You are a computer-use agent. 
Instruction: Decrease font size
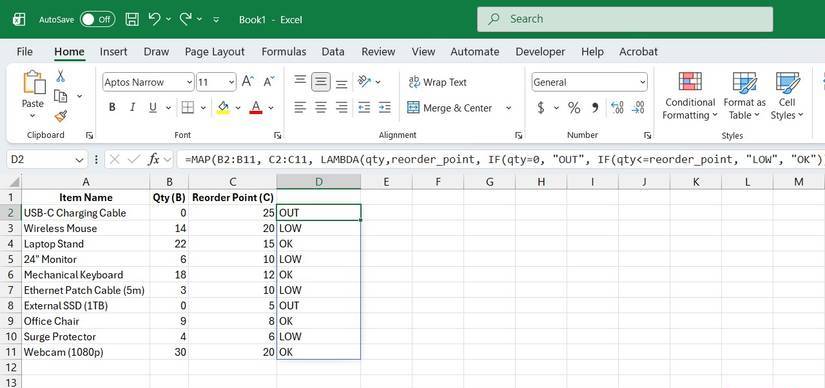[269, 82]
